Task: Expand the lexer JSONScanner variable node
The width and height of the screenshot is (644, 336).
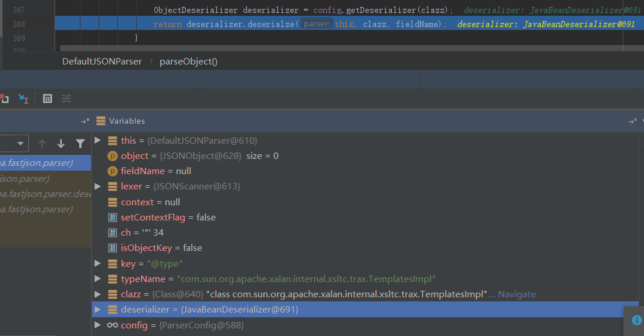Action: pyautogui.click(x=97, y=186)
